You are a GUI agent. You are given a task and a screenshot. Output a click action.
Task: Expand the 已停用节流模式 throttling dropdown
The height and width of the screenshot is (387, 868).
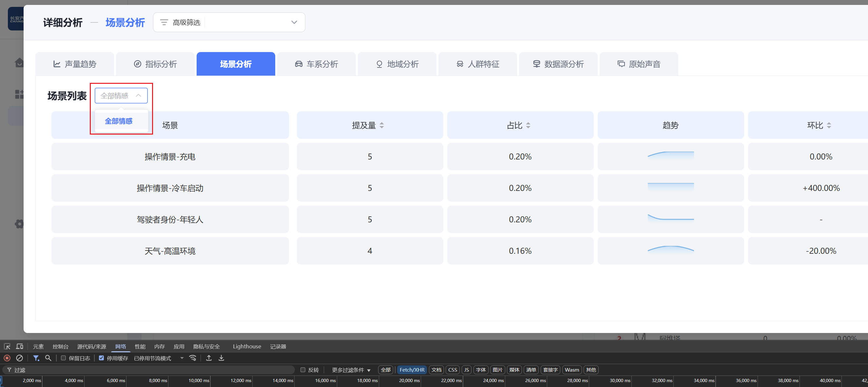158,358
